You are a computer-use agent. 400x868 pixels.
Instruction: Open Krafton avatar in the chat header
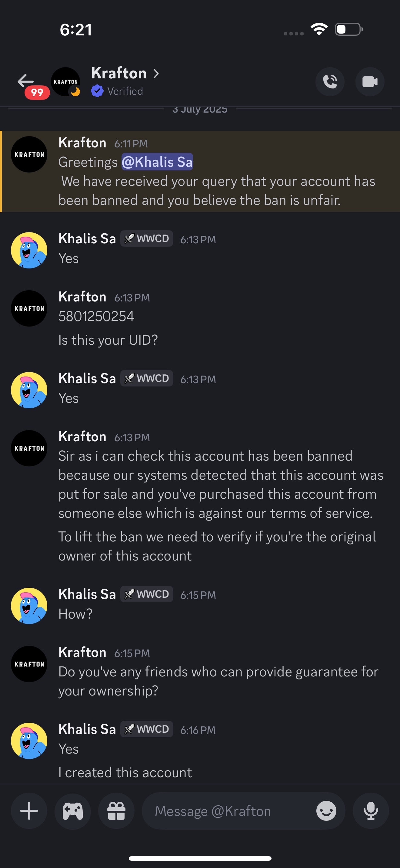[65, 81]
